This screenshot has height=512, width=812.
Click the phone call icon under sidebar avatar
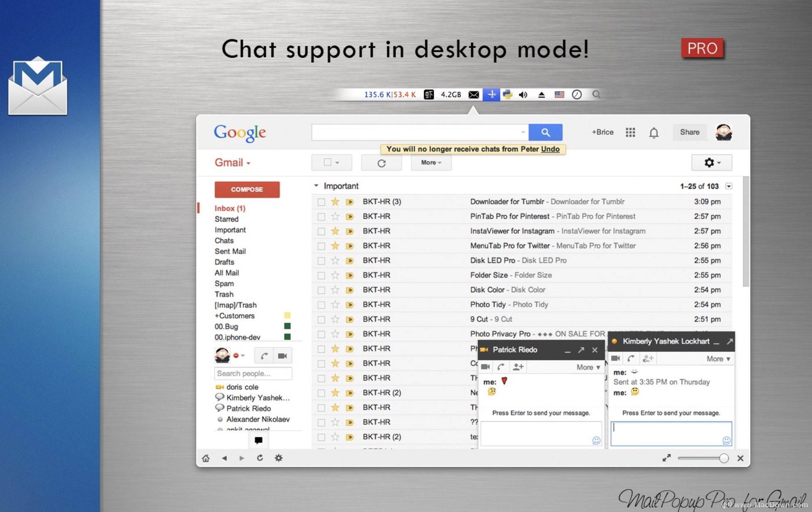pyautogui.click(x=264, y=356)
